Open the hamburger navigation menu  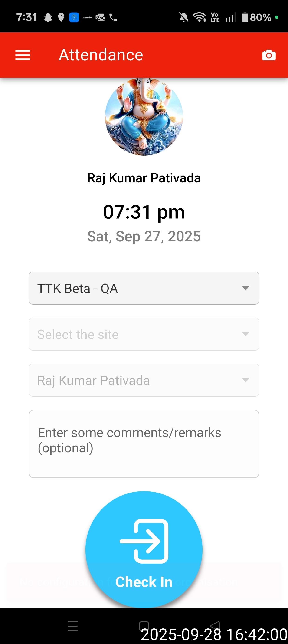coord(23,55)
